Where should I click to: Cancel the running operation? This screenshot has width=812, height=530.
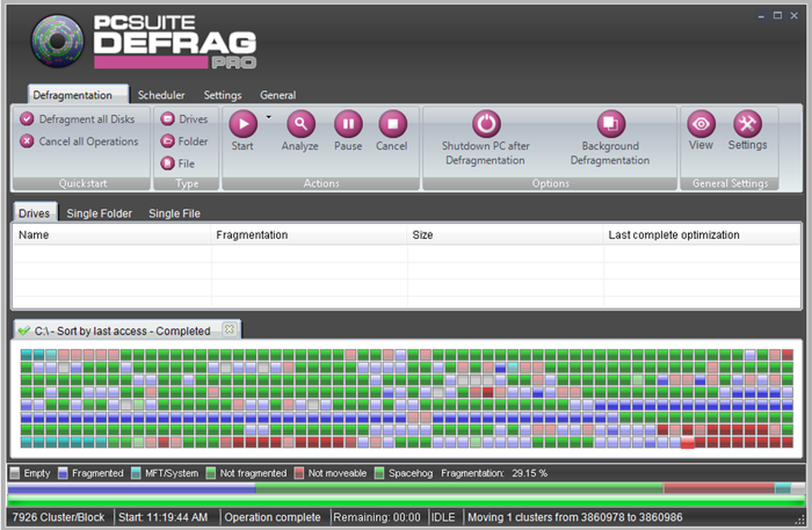(x=391, y=124)
